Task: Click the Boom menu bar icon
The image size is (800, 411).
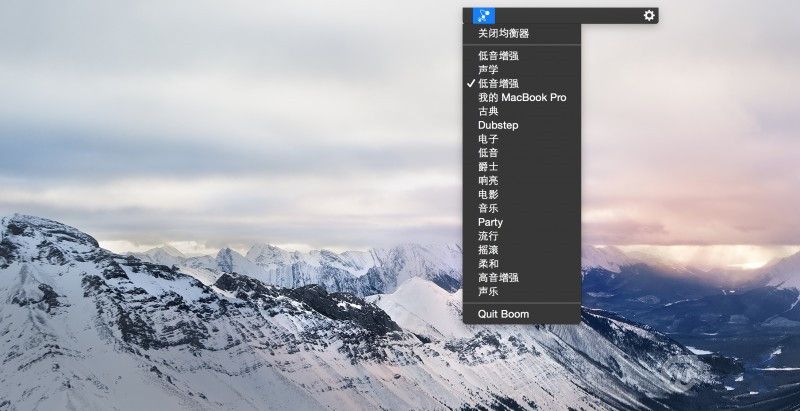Action: pos(483,15)
